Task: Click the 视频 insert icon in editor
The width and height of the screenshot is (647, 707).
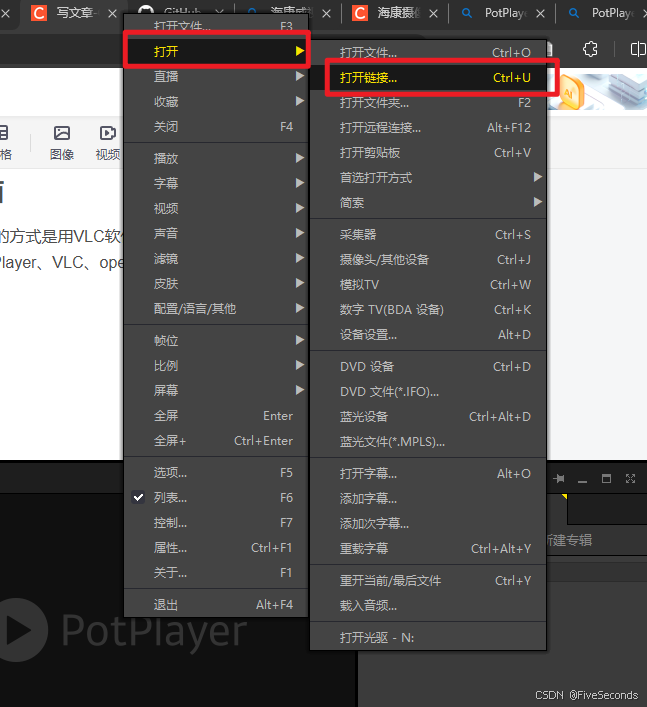Action: coord(108,143)
